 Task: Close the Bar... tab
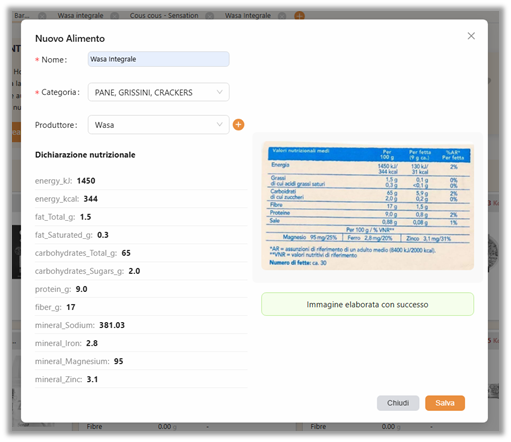coord(42,16)
